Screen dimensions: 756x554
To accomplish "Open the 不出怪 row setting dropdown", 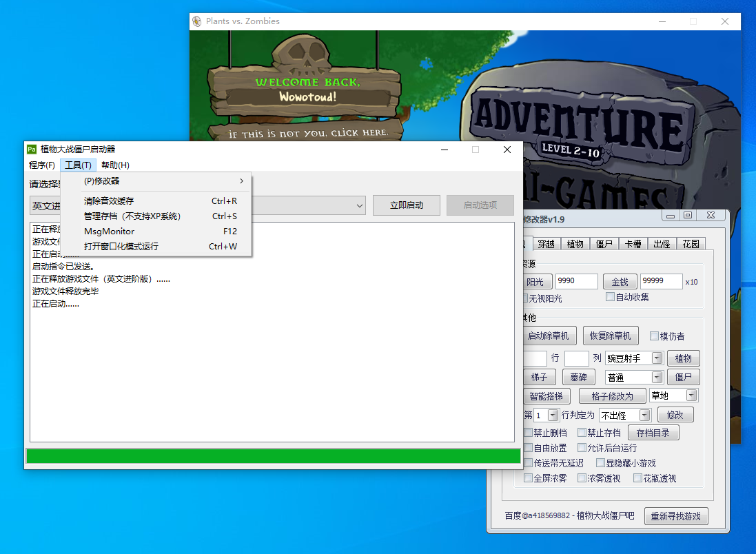I will [x=644, y=415].
